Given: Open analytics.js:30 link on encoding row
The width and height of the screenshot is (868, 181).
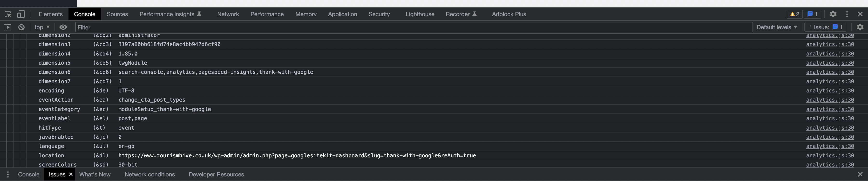Looking at the screenshot, I should point(830,91).
